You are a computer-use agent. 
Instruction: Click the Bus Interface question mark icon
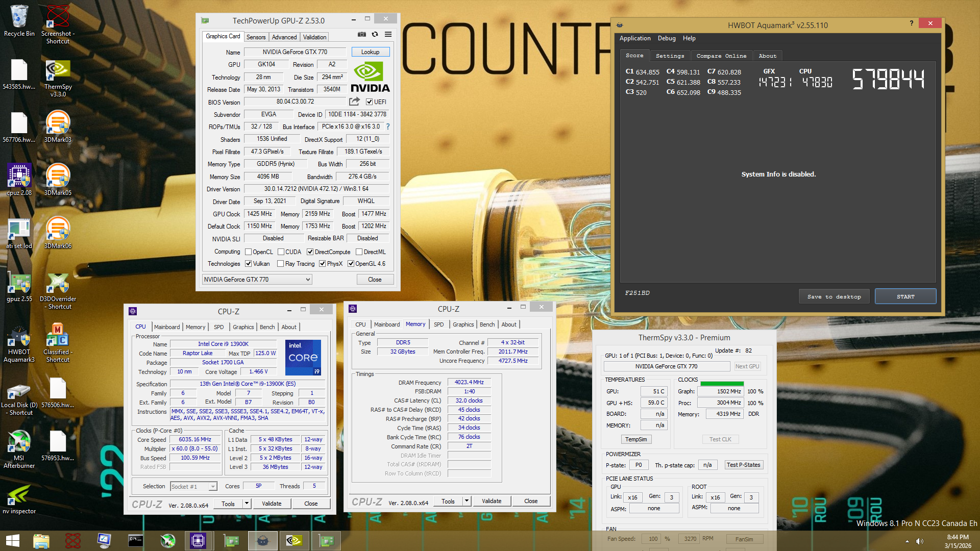click(x=388, y=127)
